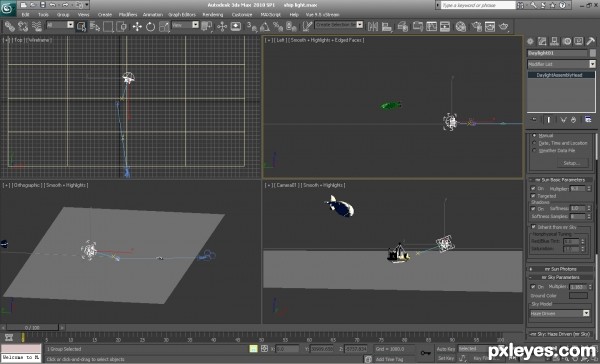Activate Select and Rotate tool
600x364 pixels.
(x=150, y=26)
